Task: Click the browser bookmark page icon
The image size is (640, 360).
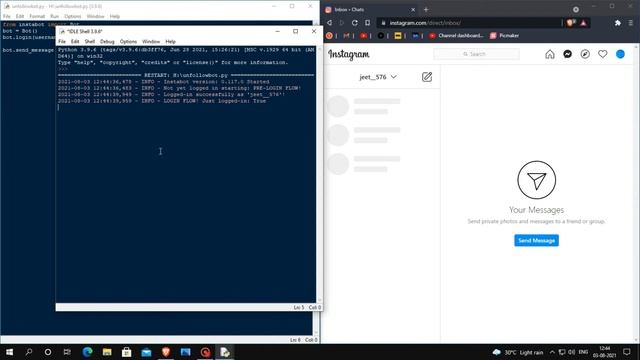Action: click(367, 23)
